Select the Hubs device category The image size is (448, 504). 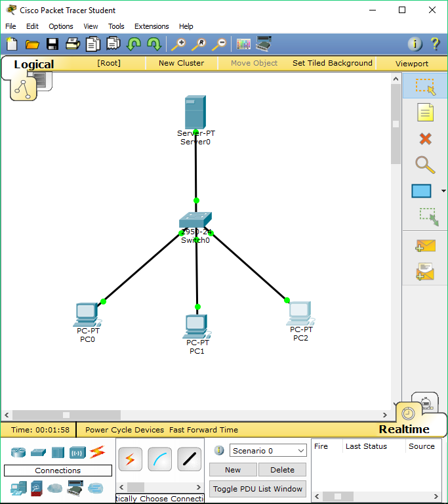58,453
